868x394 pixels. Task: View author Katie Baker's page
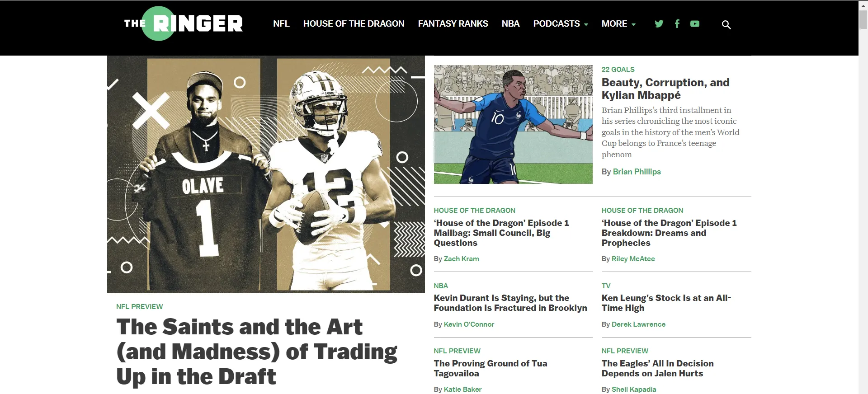pyautogui.click(x=462, y=389)
